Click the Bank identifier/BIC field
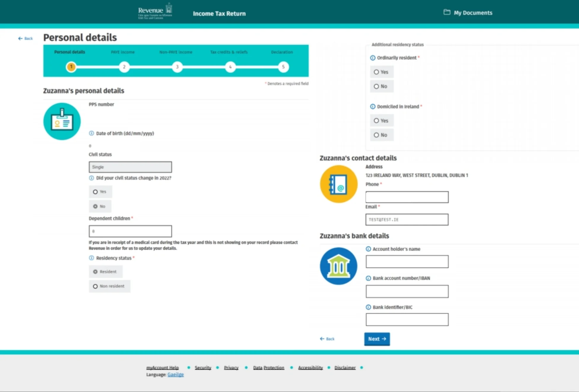 pos(407,320)
